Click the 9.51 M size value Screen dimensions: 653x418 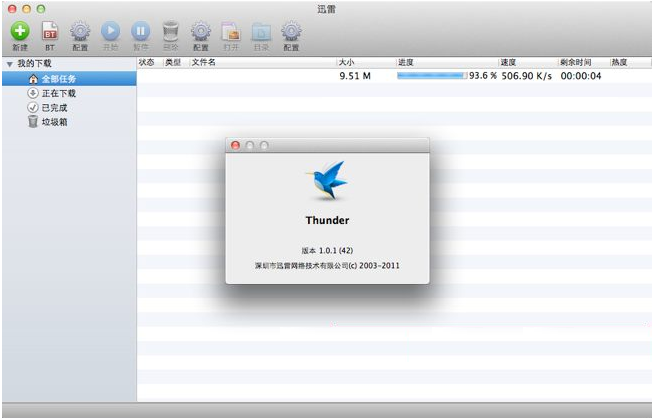coord(355,76)
